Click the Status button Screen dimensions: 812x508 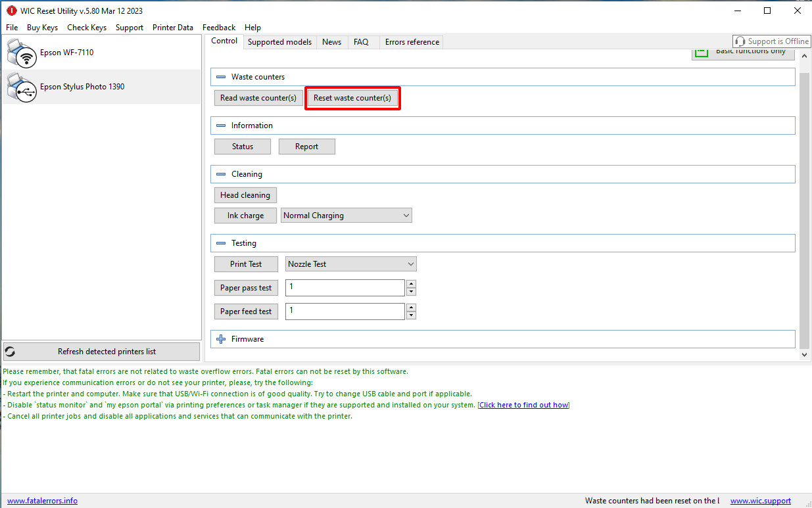click(x=243, y=147)
